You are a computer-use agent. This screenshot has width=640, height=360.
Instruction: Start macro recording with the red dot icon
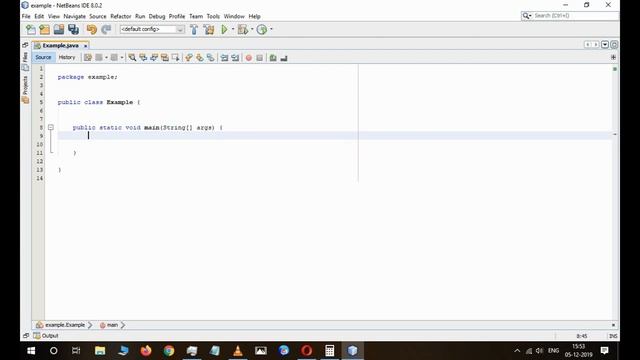click(x=249, y=58)
